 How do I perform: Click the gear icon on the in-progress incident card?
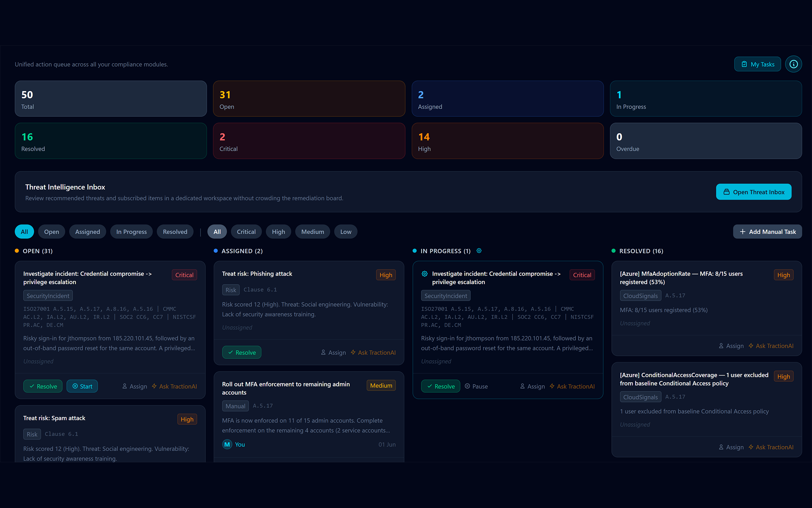coord(425,274)
